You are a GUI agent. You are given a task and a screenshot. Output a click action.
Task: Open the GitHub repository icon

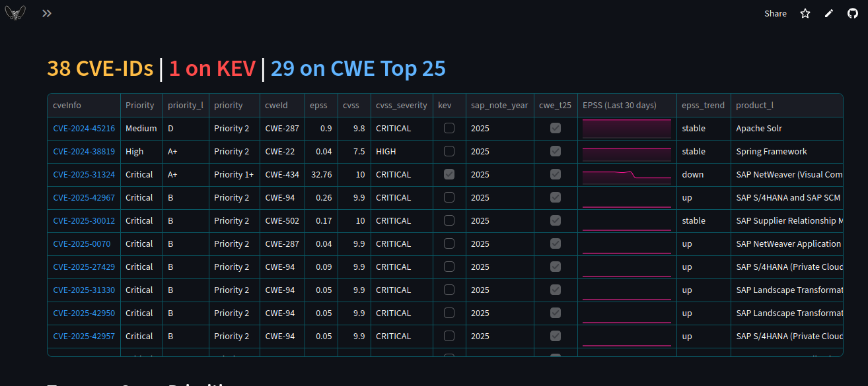pos(853,13)
